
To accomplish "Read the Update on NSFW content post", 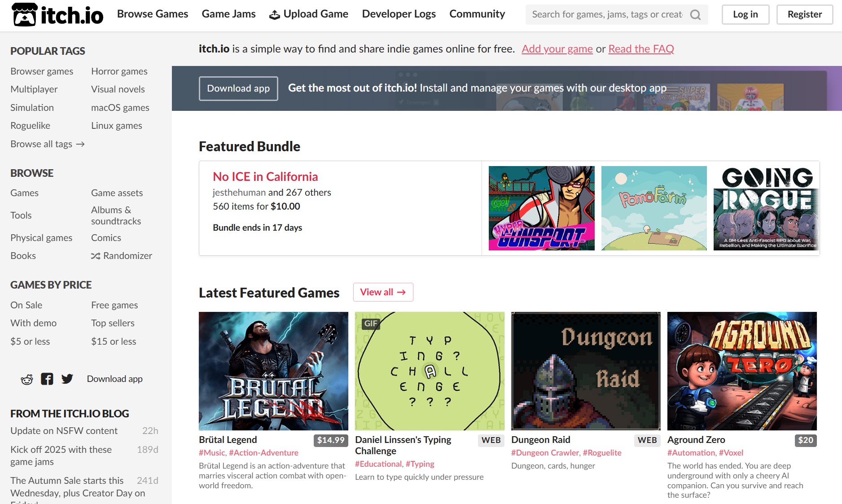I will pos(64,431).
